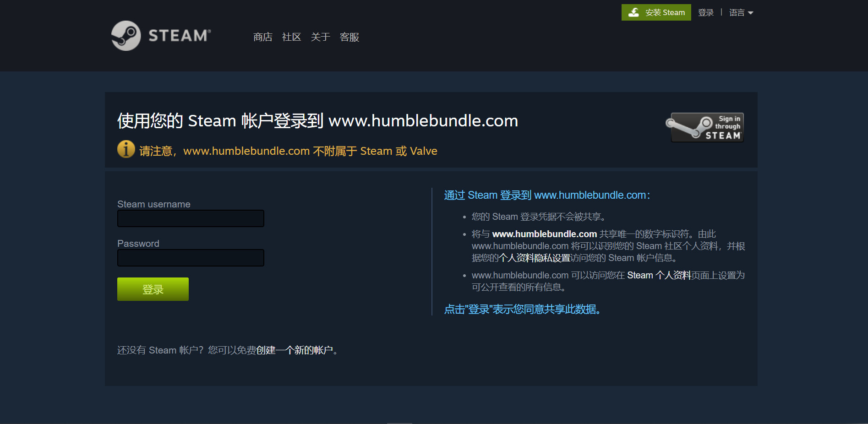Click the Password input field

click(x=190, y=258)
